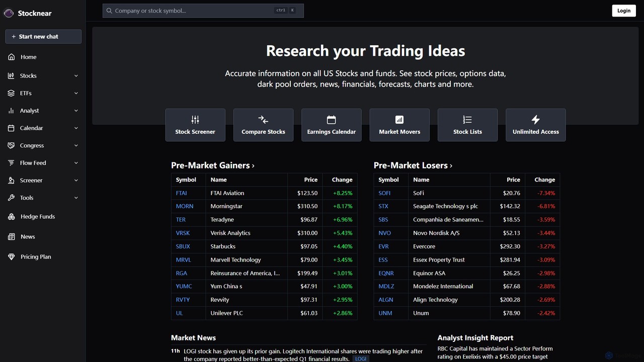The image size is (644, 362).
Task: Click the ETFs layers icon
Action: click(x=11, y=94)
